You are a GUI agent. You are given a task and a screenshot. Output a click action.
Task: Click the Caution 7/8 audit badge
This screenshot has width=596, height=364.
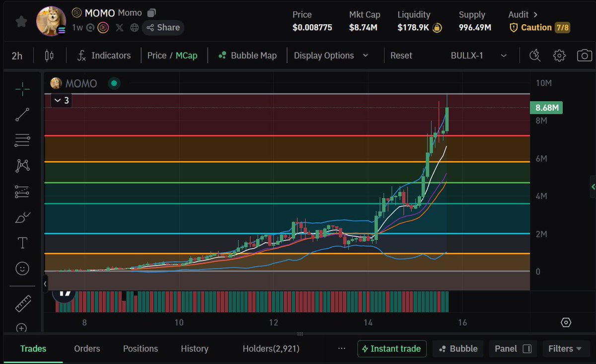tap(539, 27)
